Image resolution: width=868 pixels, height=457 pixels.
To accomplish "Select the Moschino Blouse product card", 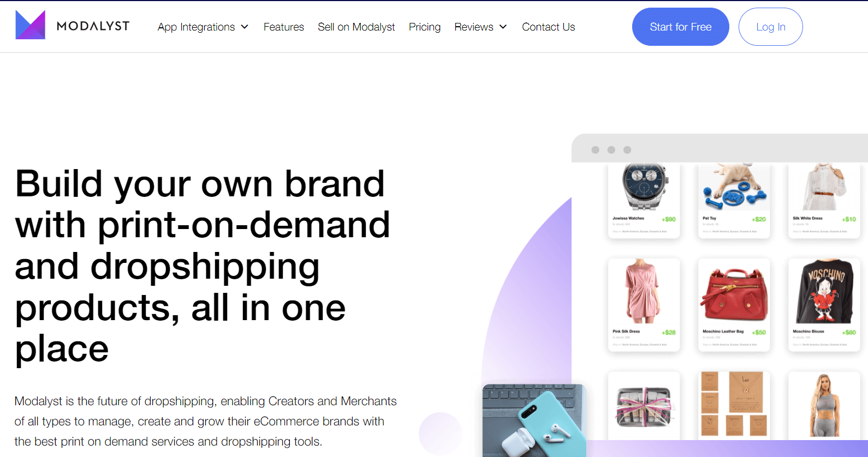I will [x=824, y=305].
